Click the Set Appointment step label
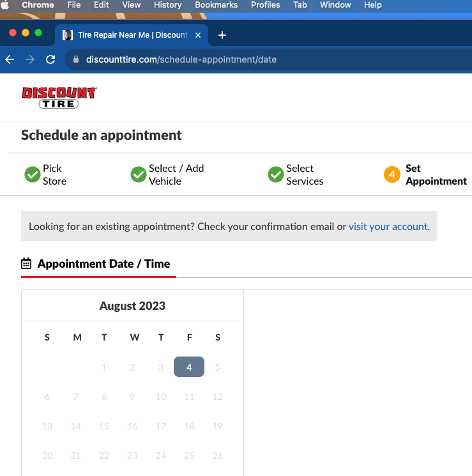Image resolution: width=472 pixels, height=476 pixels. click(x=436, y=174)
